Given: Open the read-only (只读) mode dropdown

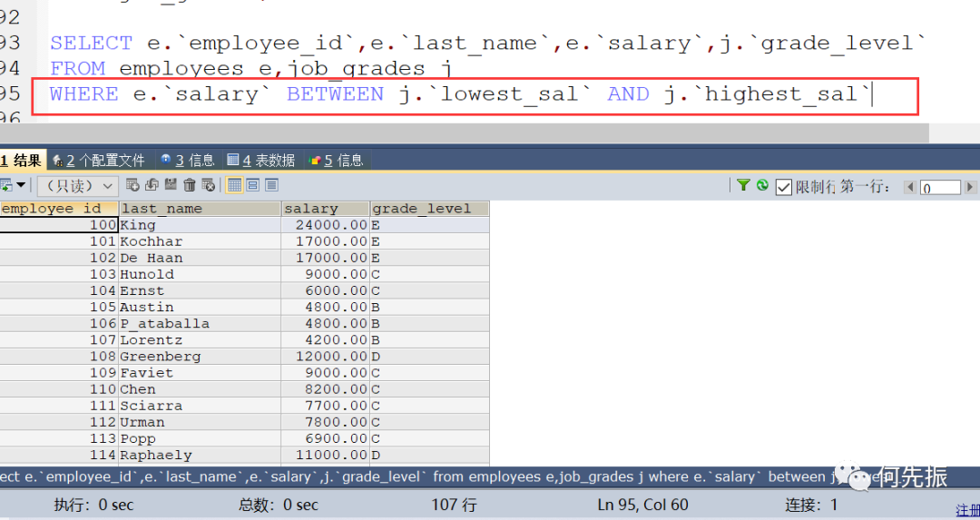Looking at the screenshot, I should (77, 186).
